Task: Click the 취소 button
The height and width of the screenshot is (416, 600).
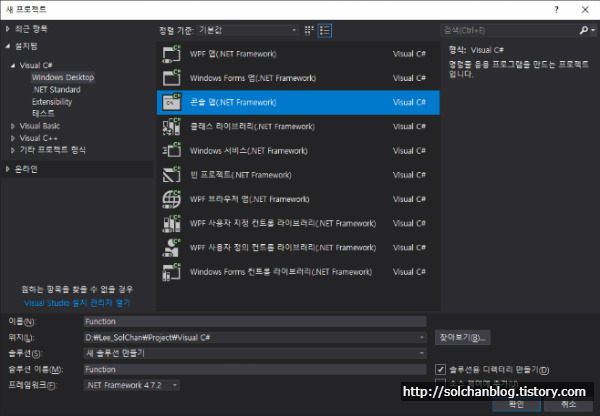Action: [x=568, y=405]
